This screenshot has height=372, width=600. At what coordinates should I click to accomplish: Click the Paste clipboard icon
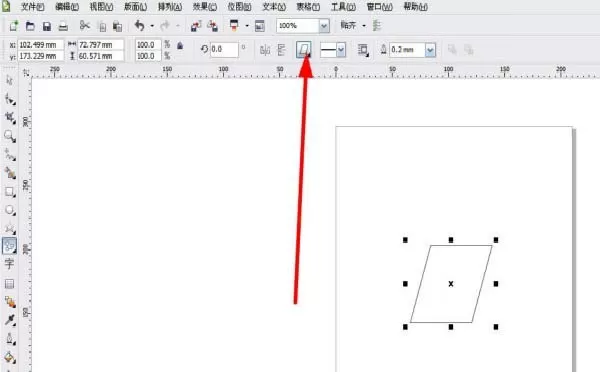[117, 26]
